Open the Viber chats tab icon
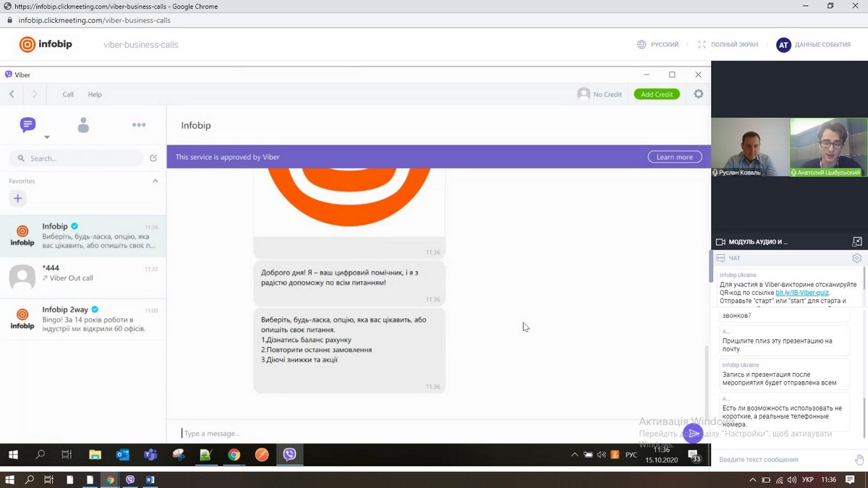This screenshot has width=868, height=488. tap(27, 125)
